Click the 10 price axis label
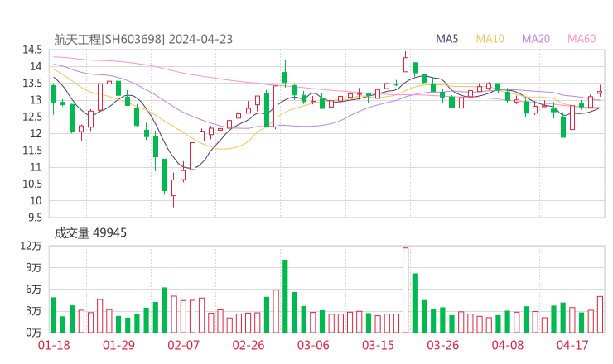 click(x=36, y=201)
